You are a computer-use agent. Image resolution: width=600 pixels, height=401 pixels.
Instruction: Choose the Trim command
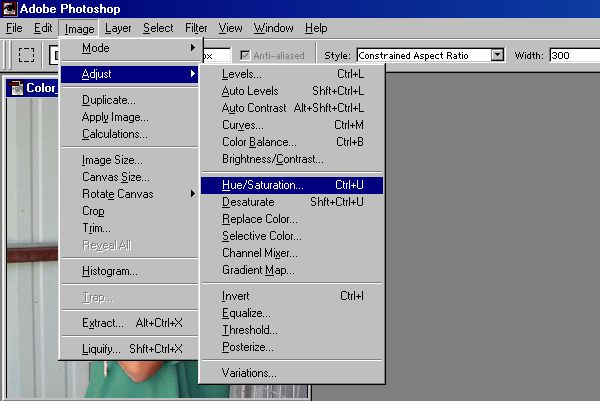[x=130, y=228]
